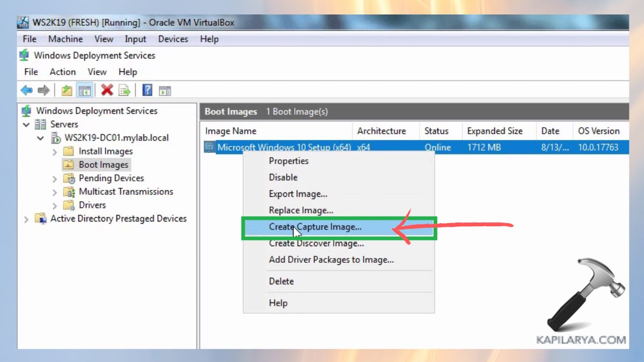
Task: Open the VirtualBox Input menu
Action: [135, 39]
